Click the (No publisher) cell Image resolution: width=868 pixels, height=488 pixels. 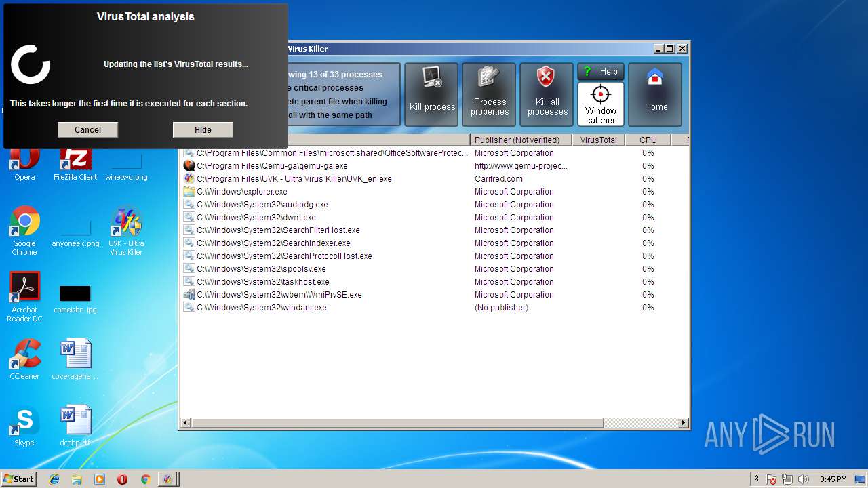[501, 308]
